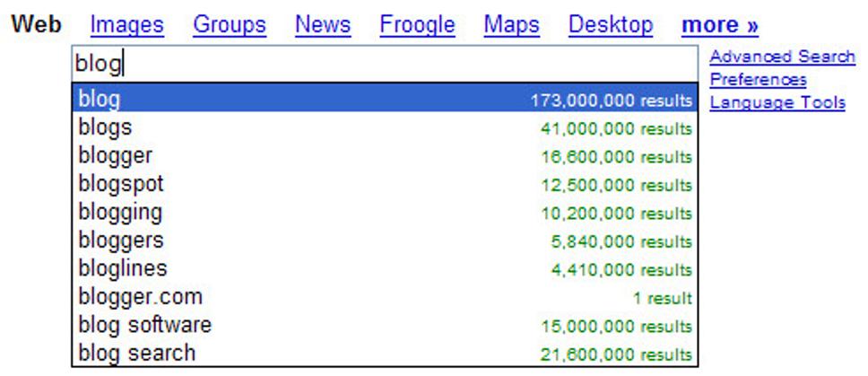
Task: Click the '1 result' count
Action: click(662, 299)
